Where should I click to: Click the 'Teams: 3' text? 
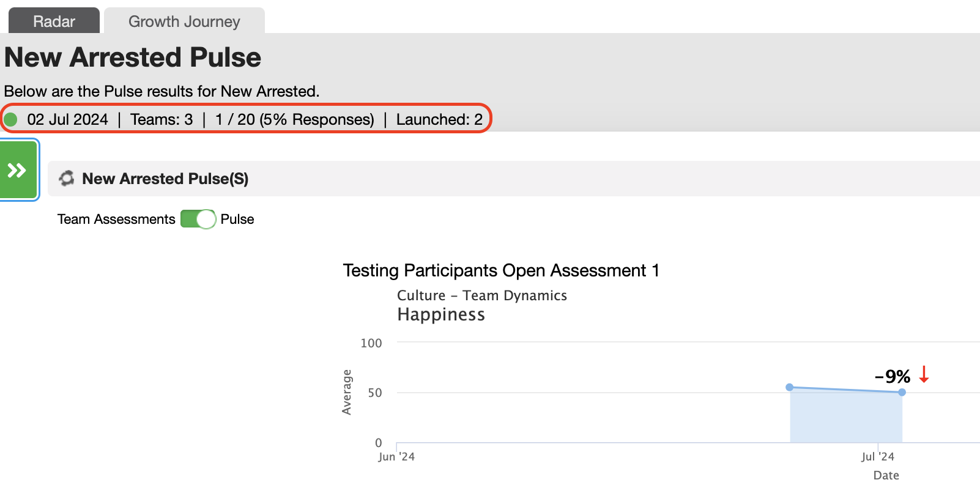point(161,119)
